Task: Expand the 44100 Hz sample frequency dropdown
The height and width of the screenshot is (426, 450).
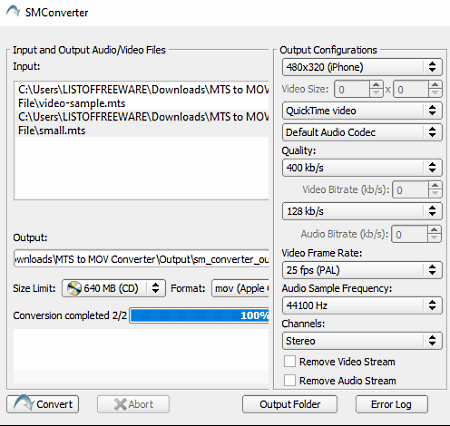Action: click(362, 305)
